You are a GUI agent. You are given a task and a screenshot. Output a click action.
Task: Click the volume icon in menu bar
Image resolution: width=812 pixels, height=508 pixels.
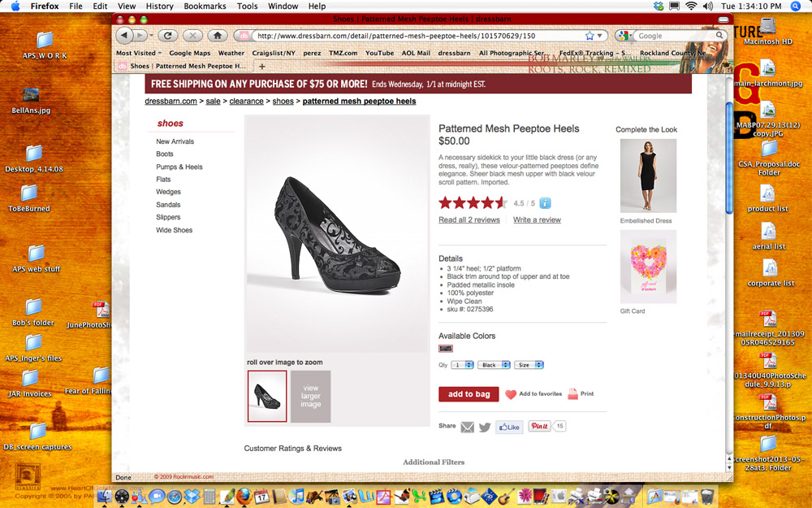pos(708,7)
